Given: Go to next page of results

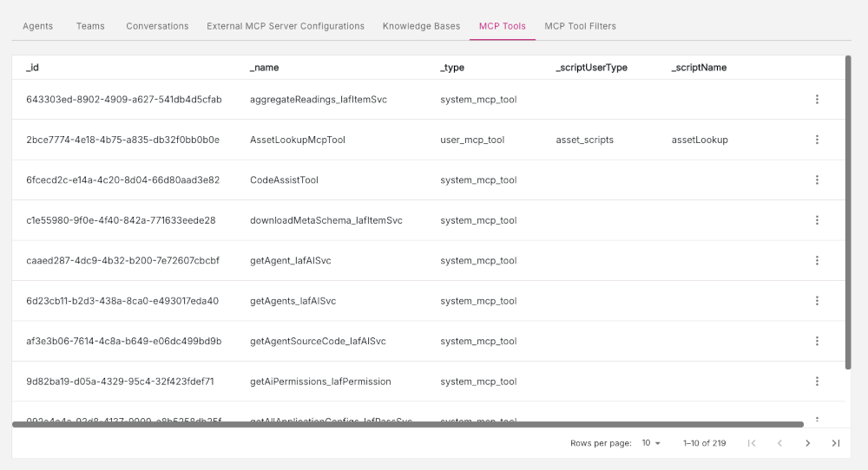Looking at the screenshot, I should point(807,443).
